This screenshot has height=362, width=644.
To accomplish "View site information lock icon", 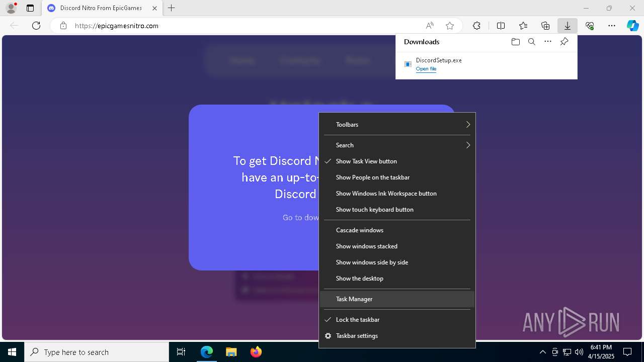I will (x=63, y=26).
